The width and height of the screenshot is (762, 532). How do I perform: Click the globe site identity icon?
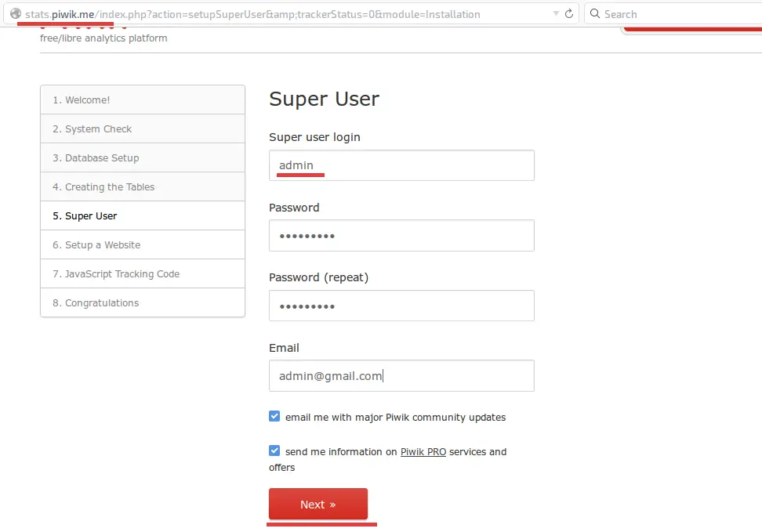tap(16, 13)
